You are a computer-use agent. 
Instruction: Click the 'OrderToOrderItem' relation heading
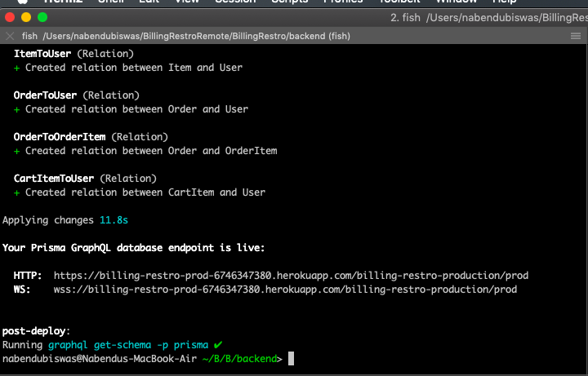[60, 137]
